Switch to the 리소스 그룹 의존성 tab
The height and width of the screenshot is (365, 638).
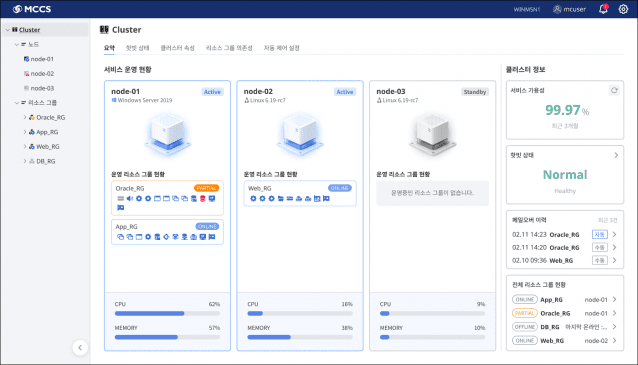click(x=229, y=48)
